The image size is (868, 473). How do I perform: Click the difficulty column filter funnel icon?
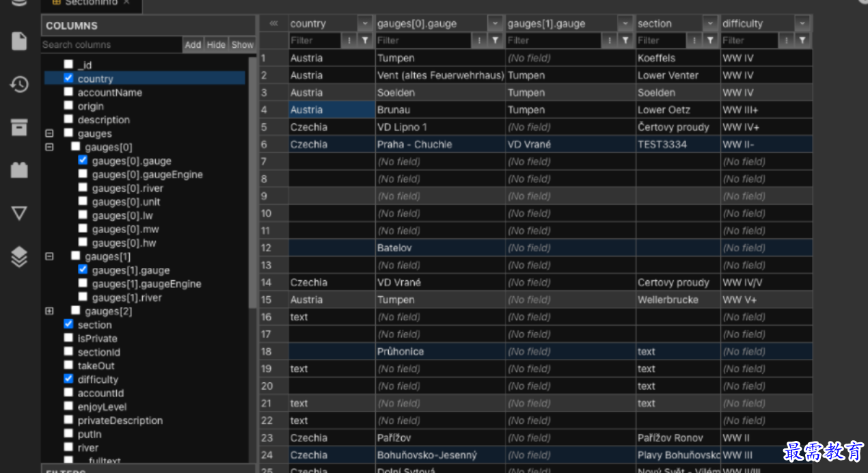click(x=803, y=40)
